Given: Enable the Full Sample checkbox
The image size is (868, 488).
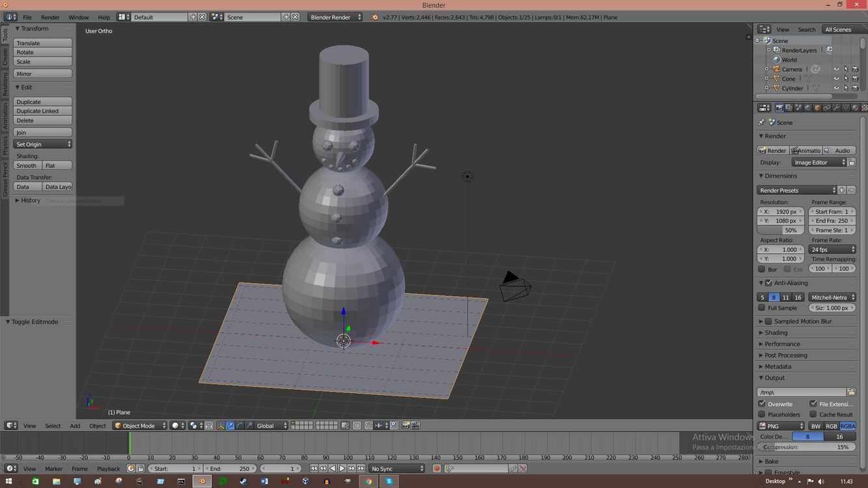Looking at the screenshot, I should 762,308.
